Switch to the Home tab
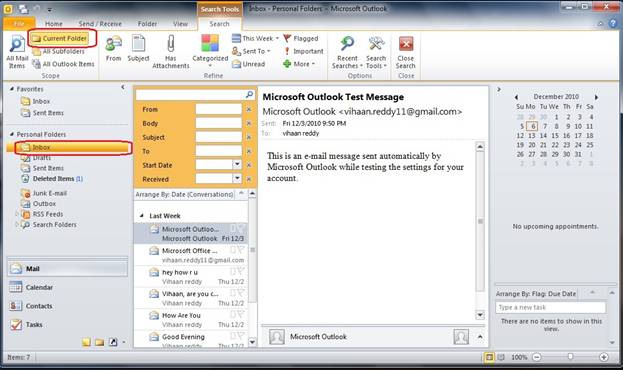623x370 pixels. [54, 24]
